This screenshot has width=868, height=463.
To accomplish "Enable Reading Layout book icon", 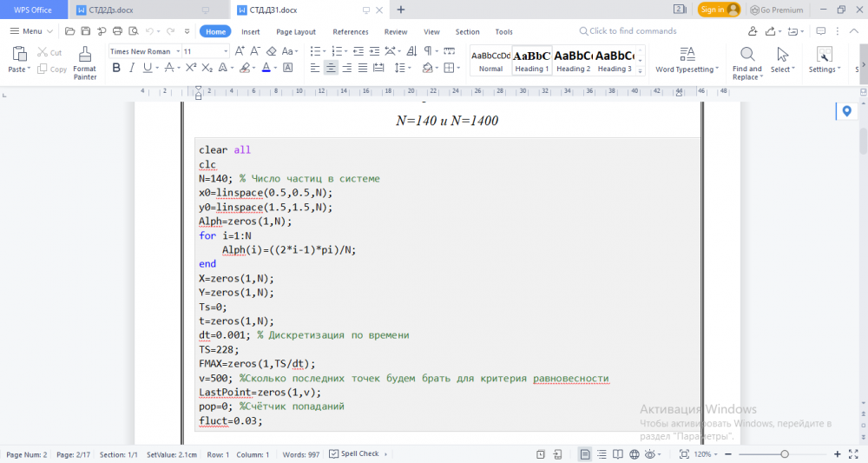I will point(618,454).
